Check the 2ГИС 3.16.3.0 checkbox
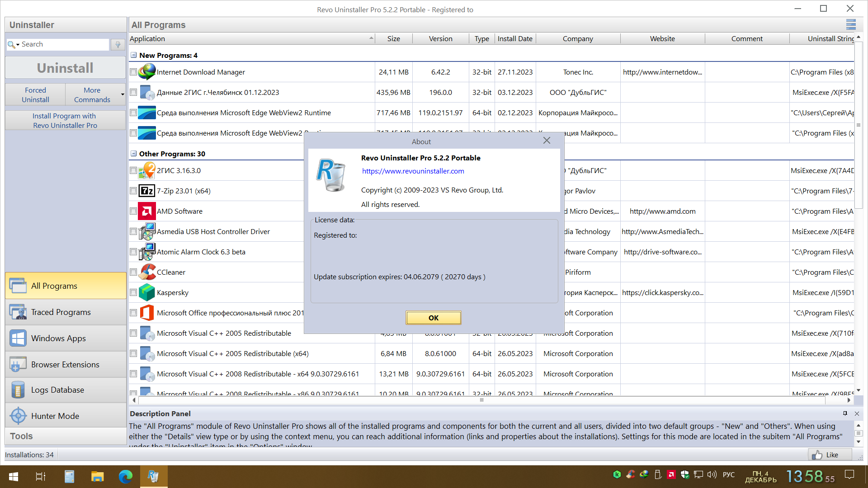Screen dimensions: 868x488 [133, 170]
